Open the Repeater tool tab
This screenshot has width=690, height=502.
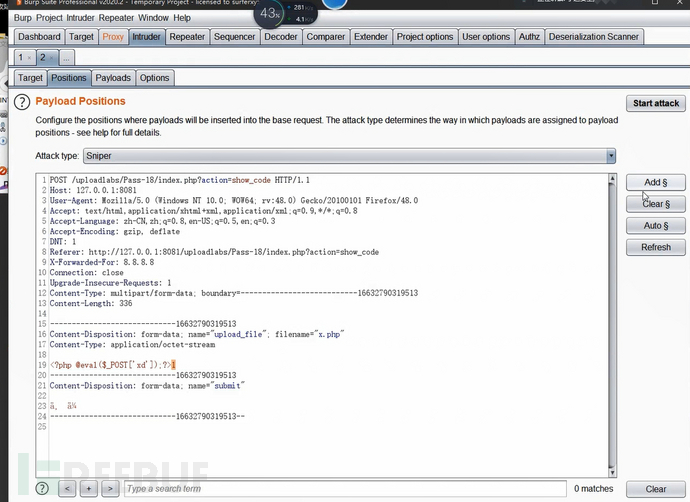tap(187, 37)
